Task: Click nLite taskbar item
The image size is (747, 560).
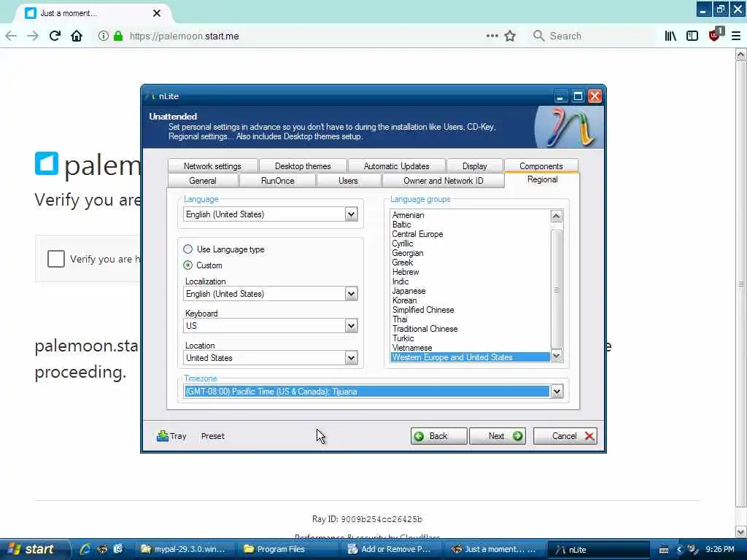Action: pos(598,549)
